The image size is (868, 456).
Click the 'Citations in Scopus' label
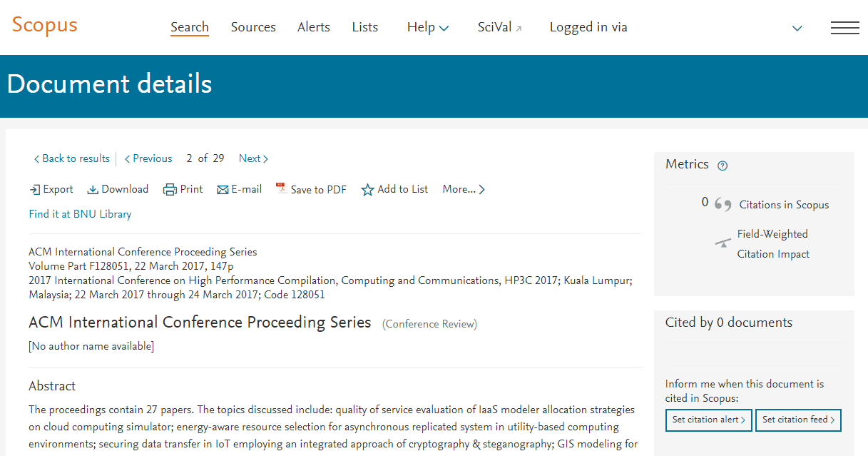[x=784, y=205]
